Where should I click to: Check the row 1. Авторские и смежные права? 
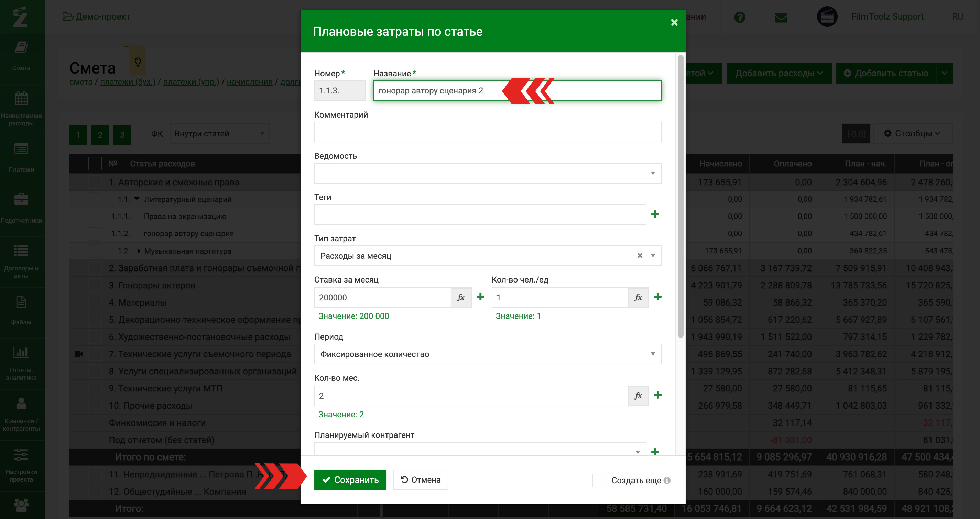pos(95,183)
